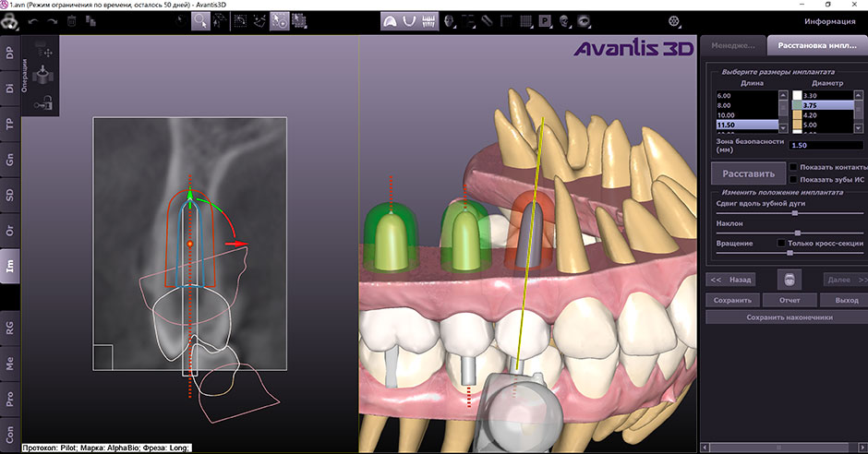Viewport: 868px width, 454px height.
Task: Open the Avantis3D main logo menu
Action: click(10, 22)
